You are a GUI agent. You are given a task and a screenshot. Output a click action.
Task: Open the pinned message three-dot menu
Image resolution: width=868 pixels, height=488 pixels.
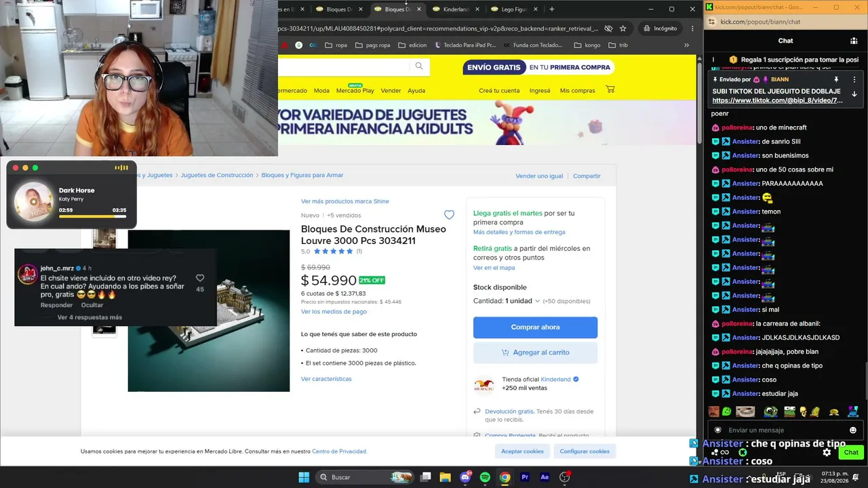[854, 79]
